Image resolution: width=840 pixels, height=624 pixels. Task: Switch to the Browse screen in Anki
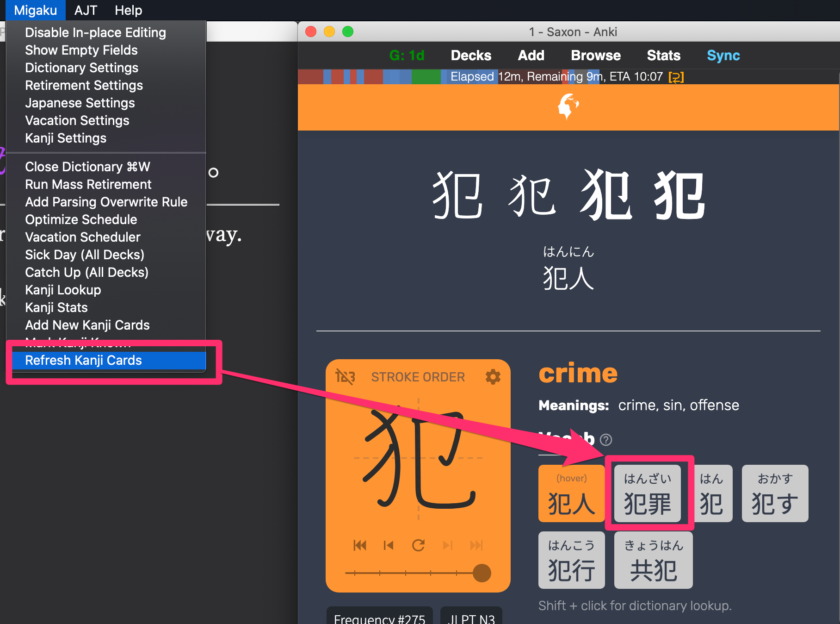pyautogui.click(x=595, y=55)
